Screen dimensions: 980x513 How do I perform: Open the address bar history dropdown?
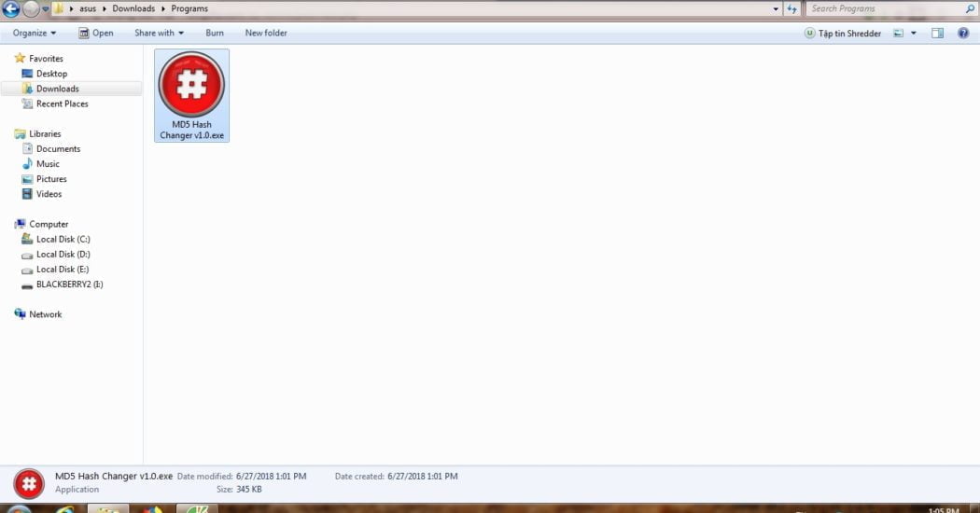tap(776, 8)
